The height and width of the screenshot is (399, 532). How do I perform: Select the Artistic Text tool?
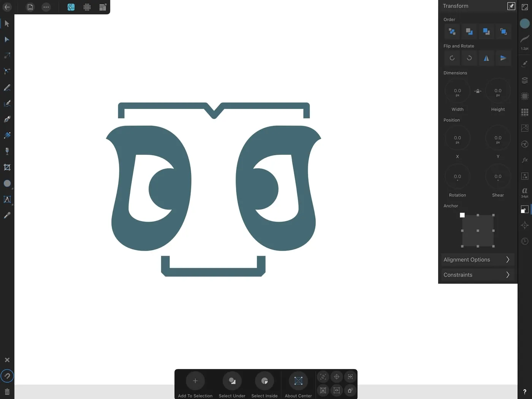7,199
